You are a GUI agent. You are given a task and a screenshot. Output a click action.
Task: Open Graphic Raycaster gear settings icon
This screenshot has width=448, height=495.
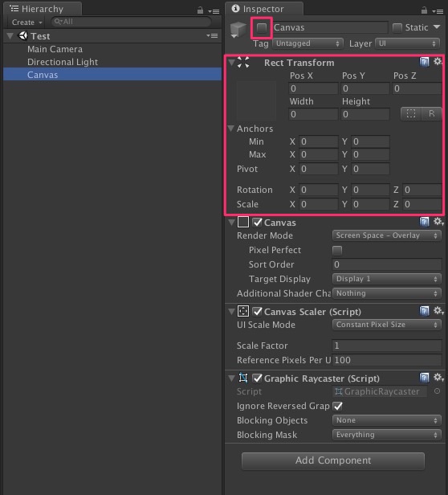click(438, 377)
